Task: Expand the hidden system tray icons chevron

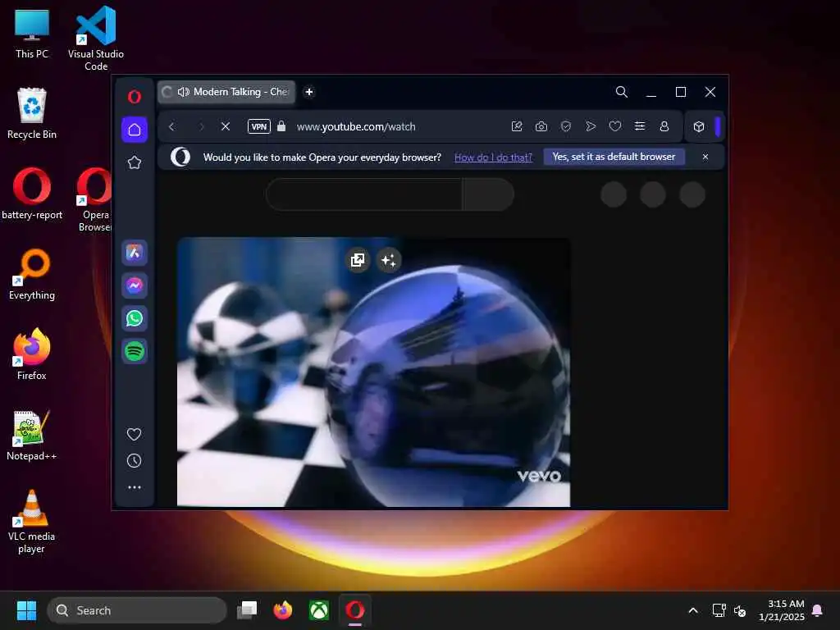Action: [692, 610]
